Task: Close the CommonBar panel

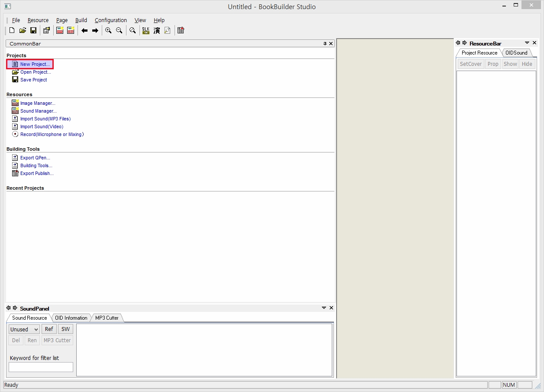Action: click(x=331, y=44)
